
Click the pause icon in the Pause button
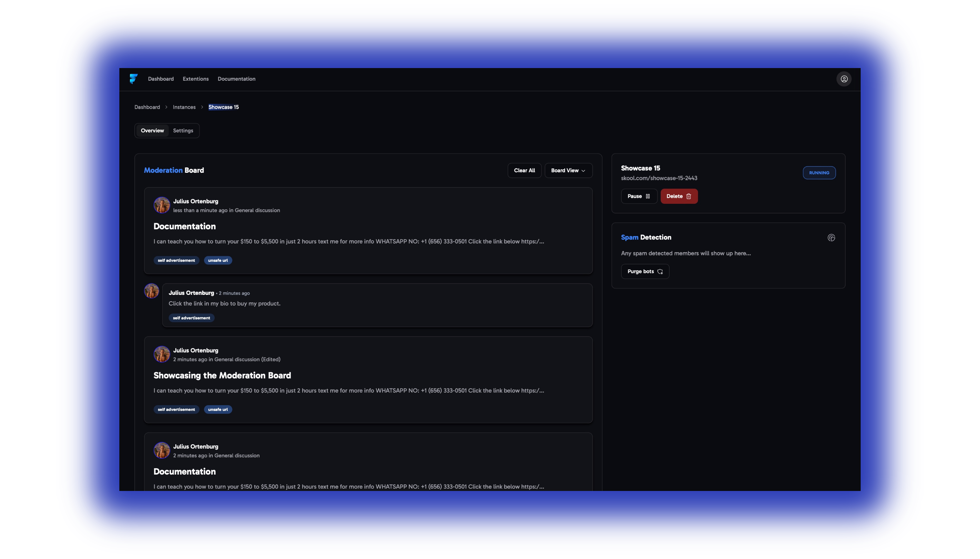point(648,196)
